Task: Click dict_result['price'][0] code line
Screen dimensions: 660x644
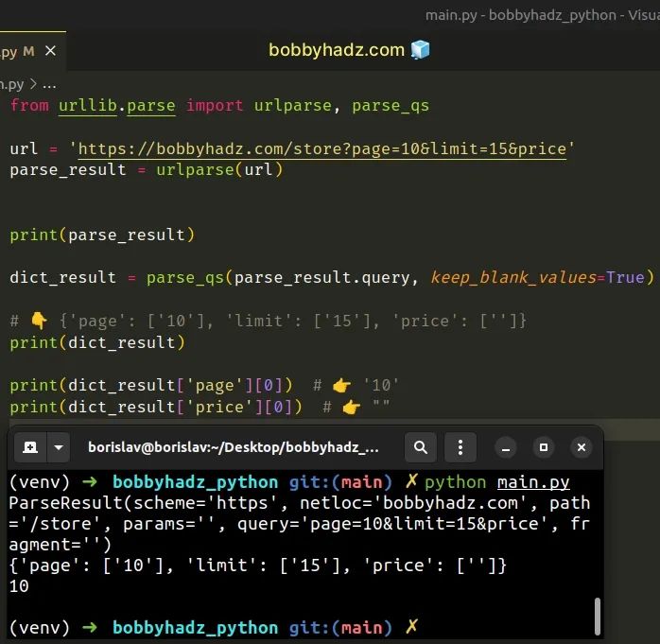Action: pos(156,407)
